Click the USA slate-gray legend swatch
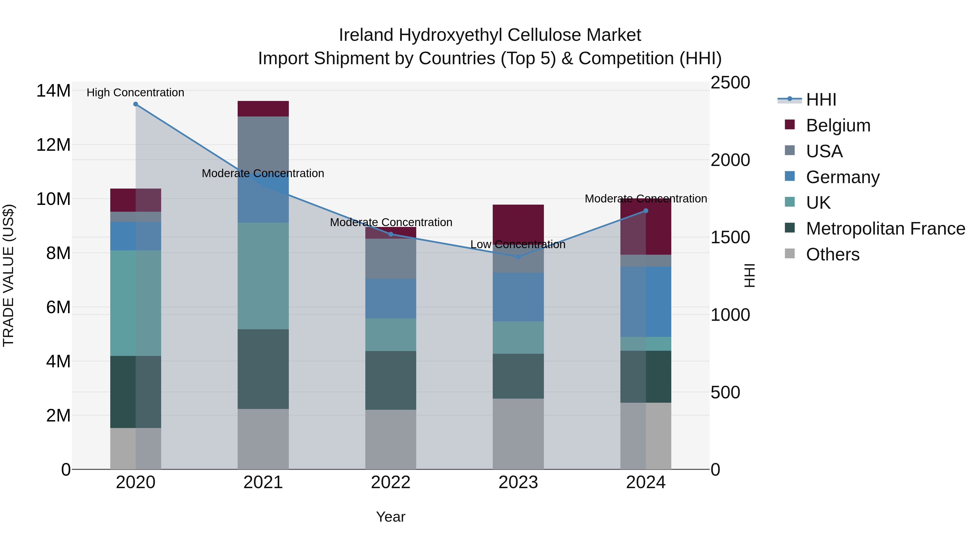 pyautogui.click(x=790, y=150)
